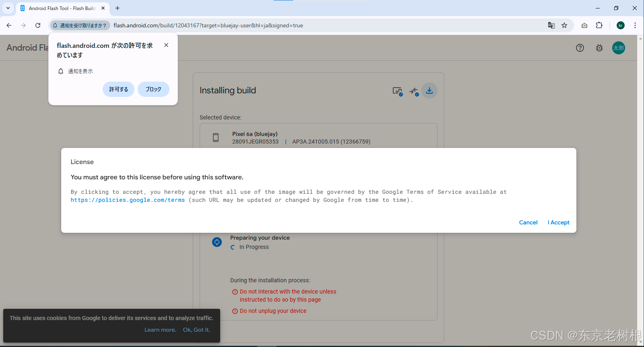644x347 pixels.
Task: Click the browser forward arrow
Action: click(x=23, y=25)
